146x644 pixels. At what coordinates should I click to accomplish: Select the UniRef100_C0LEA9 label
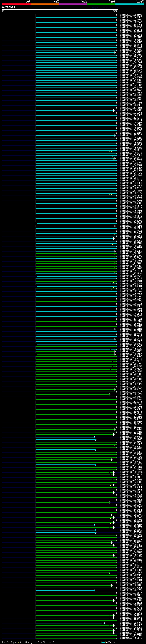click(x=131, y=62)
